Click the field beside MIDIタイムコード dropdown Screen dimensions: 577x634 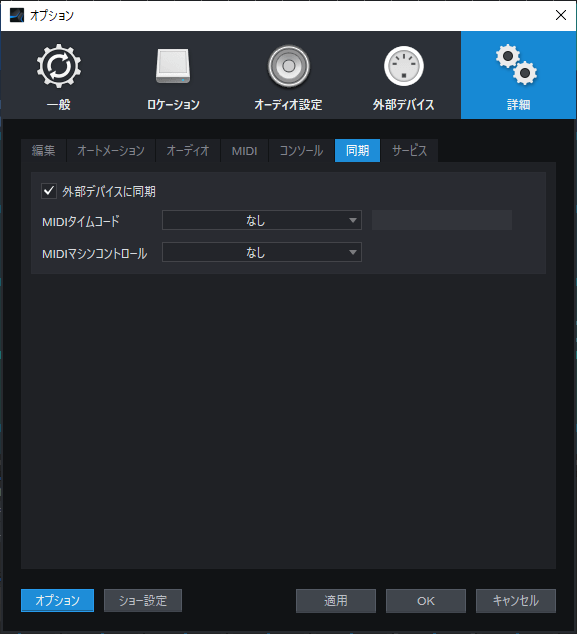442,220
